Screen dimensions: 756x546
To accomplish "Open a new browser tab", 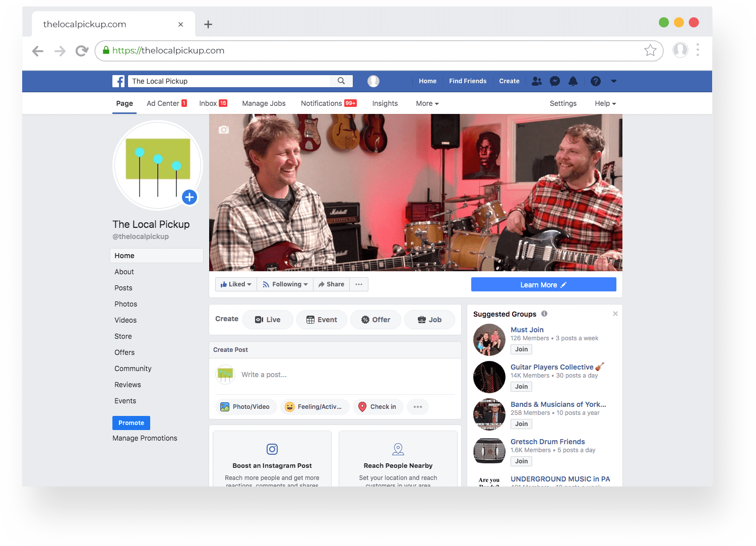I will [208, 24].
